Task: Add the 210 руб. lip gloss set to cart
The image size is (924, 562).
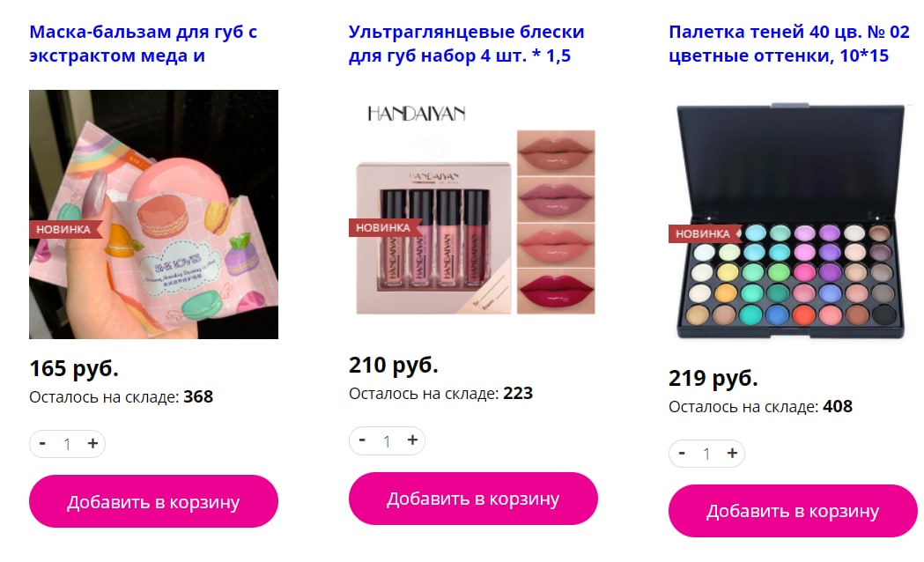Action: (x=473, y=499)
